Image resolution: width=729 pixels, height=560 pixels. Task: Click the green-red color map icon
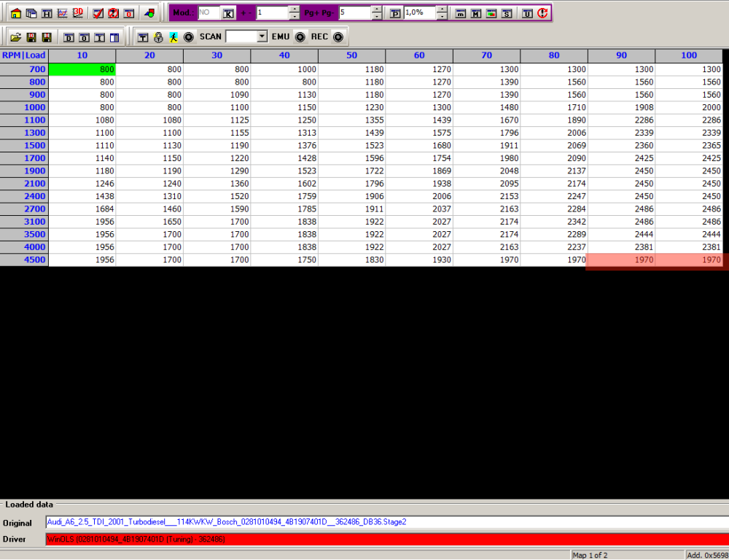491,13
